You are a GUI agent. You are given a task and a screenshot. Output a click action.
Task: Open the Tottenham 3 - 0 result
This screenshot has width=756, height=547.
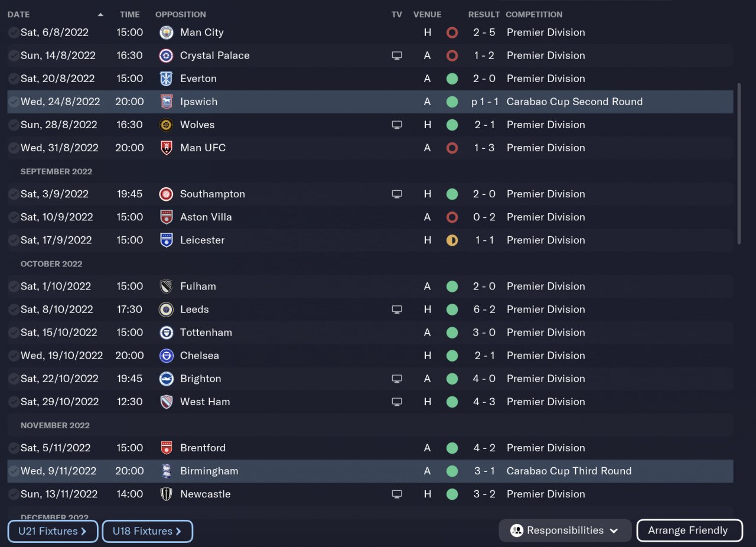pyautogui.click(x=484, y=333)
